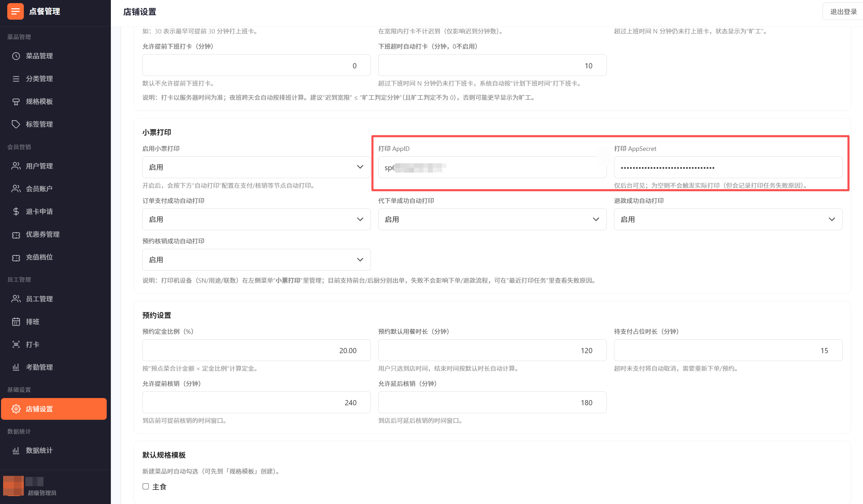The width and height of the screenshot is (863, 504).
Task: Click the gear icon for 店铺设置
Action: pos(16,409)
